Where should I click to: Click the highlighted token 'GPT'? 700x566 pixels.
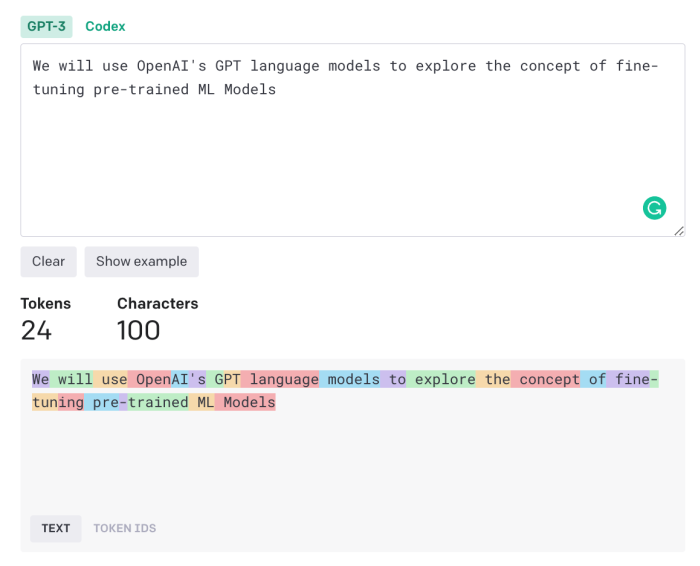coord(224,379)
